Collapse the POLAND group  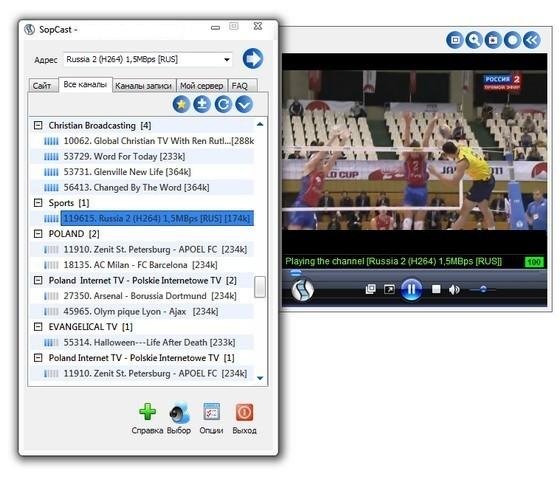(38, 234)
